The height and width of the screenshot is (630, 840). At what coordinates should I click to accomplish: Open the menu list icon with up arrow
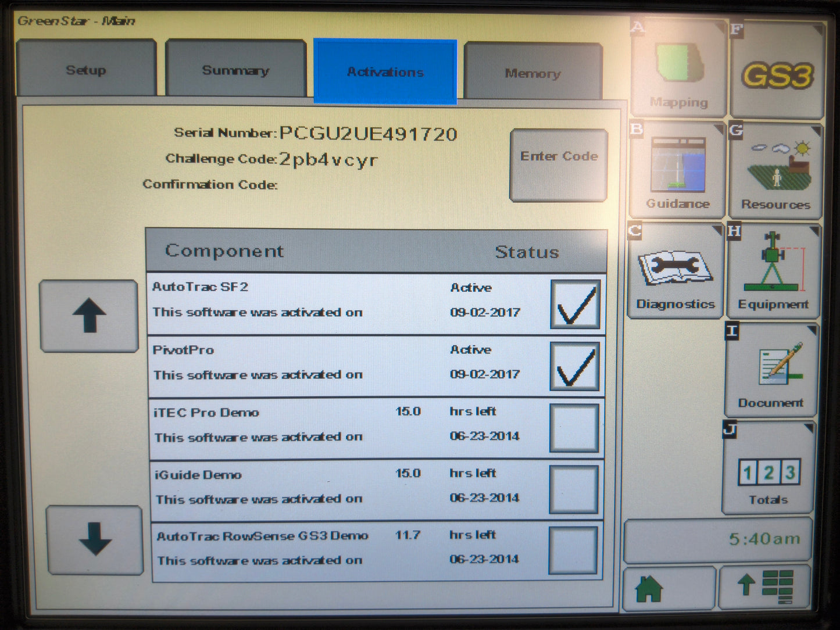764,586
